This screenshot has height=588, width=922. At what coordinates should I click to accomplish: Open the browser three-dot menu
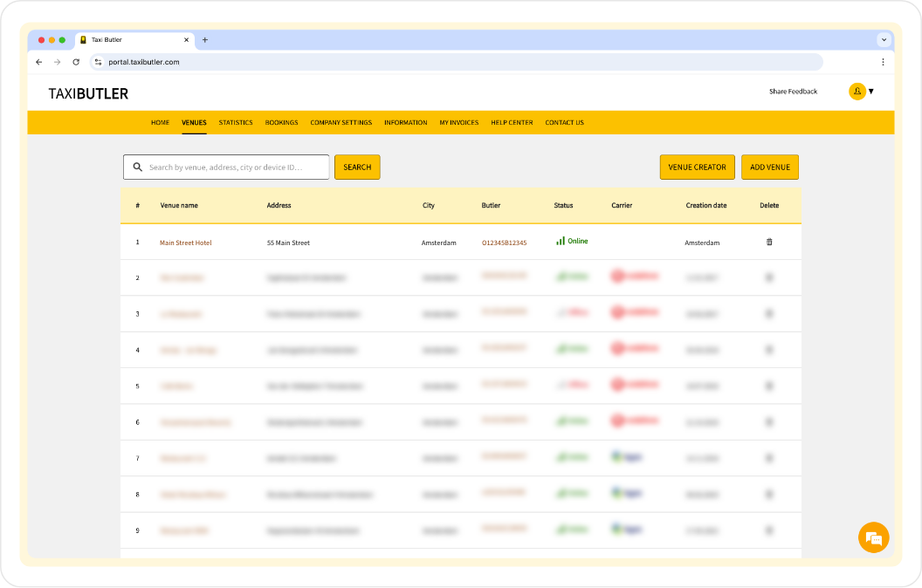point(883,62)
